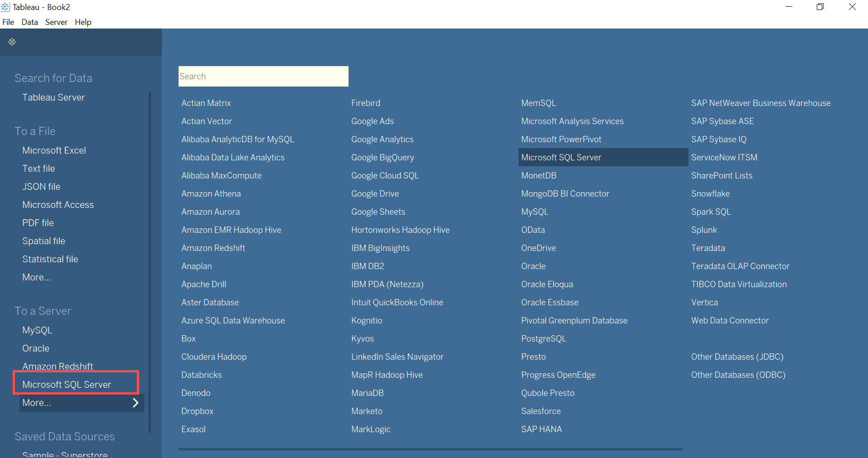
Task: Choose Actian Matrix connector
Action: coord(206,103)
